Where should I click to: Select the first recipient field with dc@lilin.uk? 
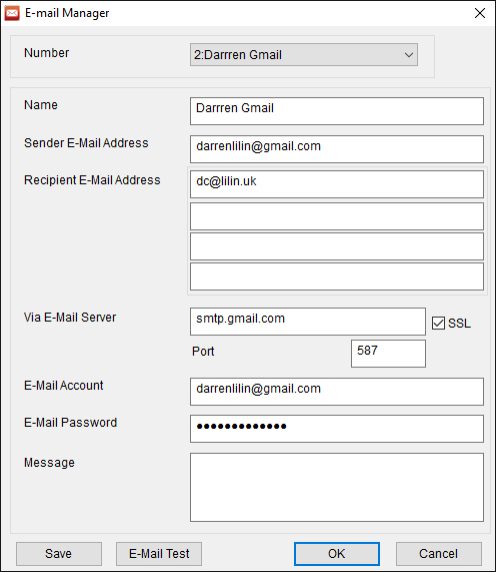click(337, 185)
